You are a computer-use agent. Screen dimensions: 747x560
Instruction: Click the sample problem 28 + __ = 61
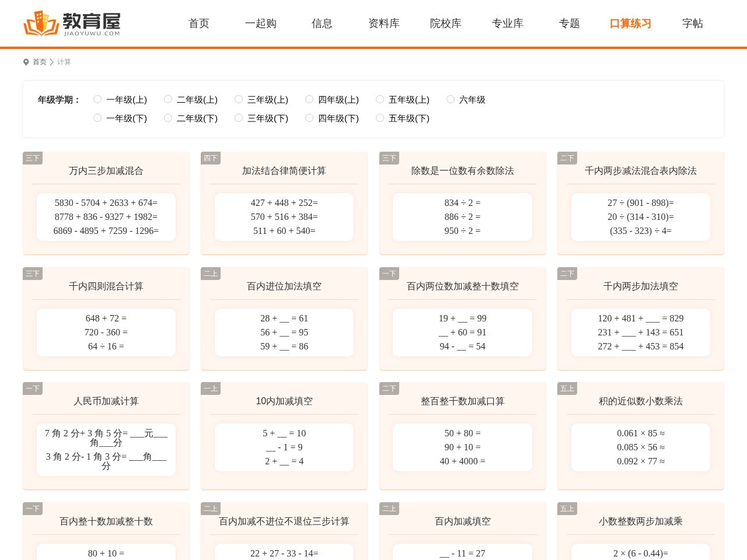(x=284, y=318)
